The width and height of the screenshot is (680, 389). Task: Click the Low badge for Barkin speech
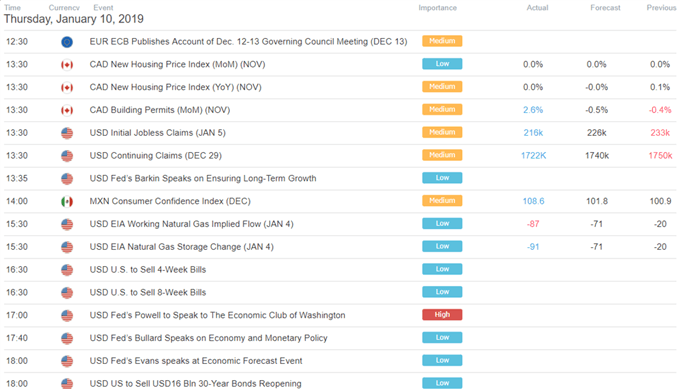tap(442, 178)
